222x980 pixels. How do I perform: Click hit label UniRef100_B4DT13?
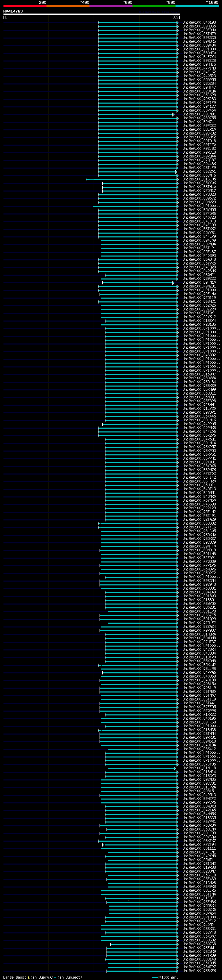tap(199, 489)
